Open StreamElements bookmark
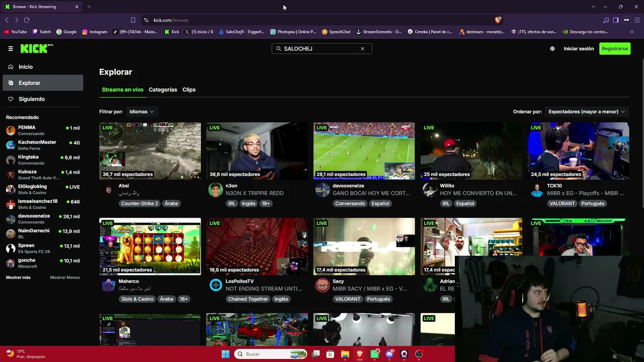This screenshot has width=644, height=362. 379,32
